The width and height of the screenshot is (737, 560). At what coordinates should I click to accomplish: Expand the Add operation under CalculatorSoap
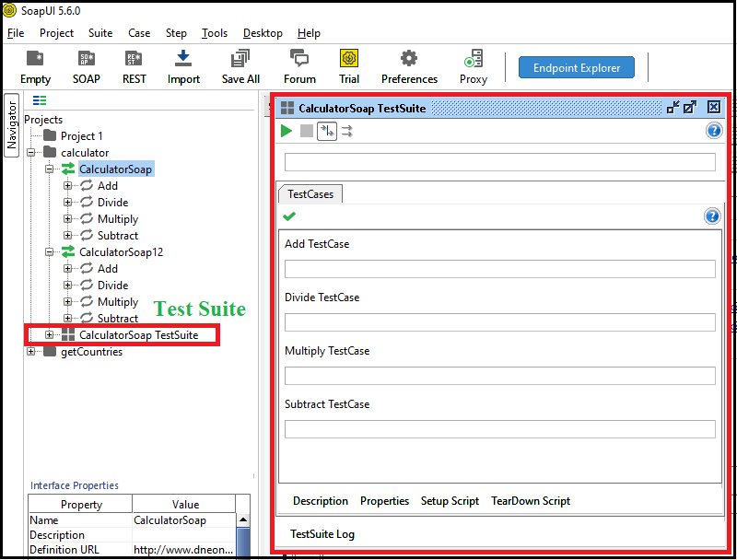click(67, 185)
